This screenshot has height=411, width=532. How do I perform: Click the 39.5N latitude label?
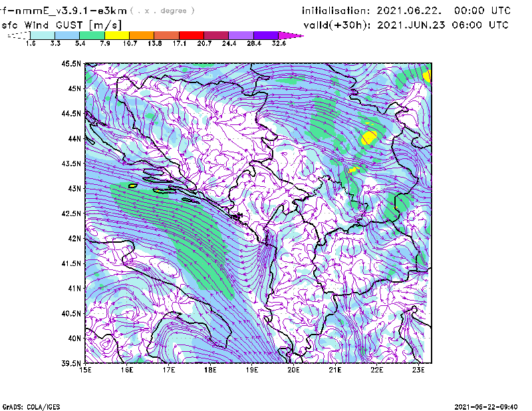[71, 363]
